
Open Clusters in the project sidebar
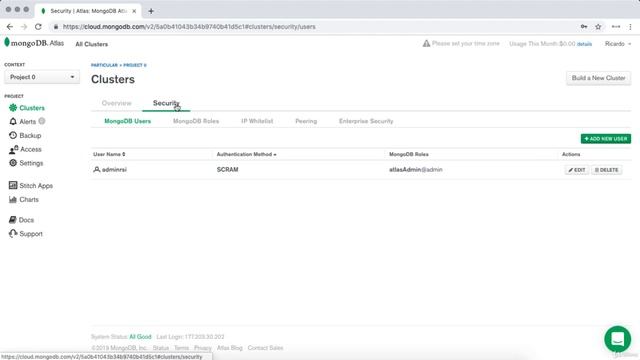(x=27, y=108)
